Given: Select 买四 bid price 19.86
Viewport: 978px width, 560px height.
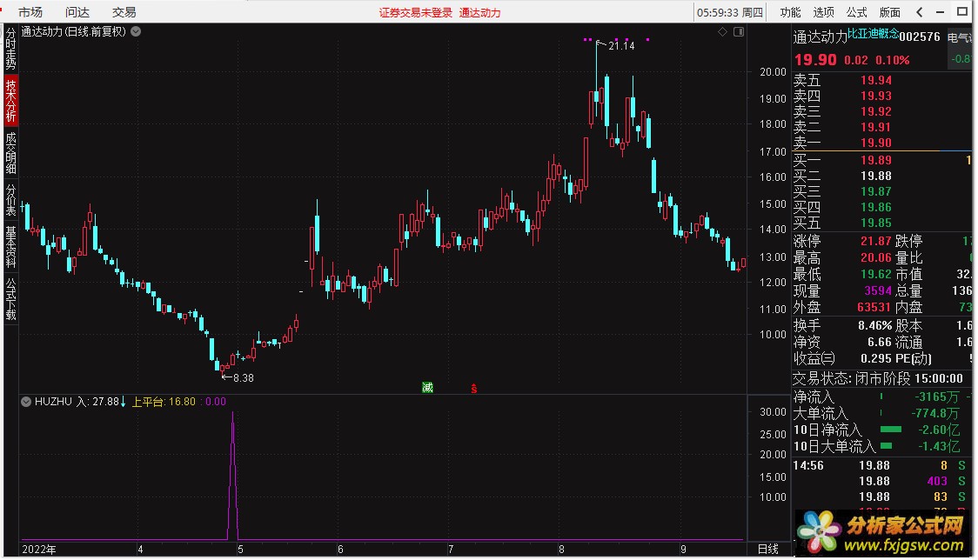Looking at the screenshot, I should pos(875,207).
